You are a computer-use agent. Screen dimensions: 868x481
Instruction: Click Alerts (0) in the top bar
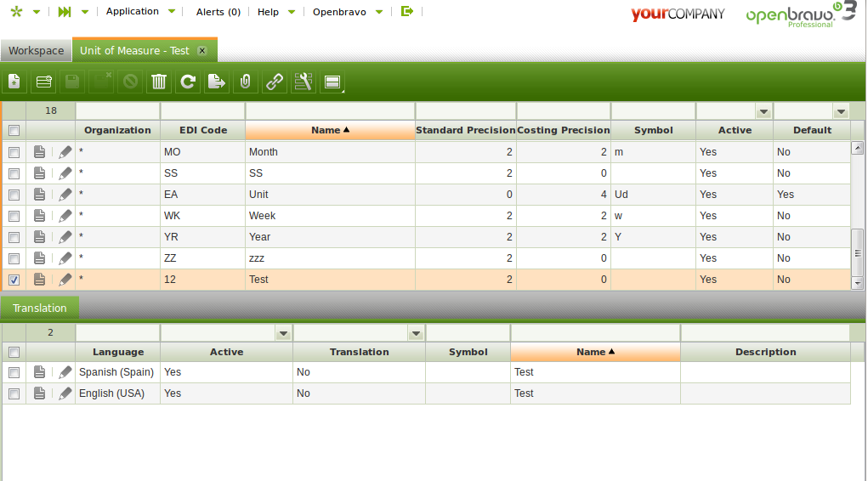218,12
